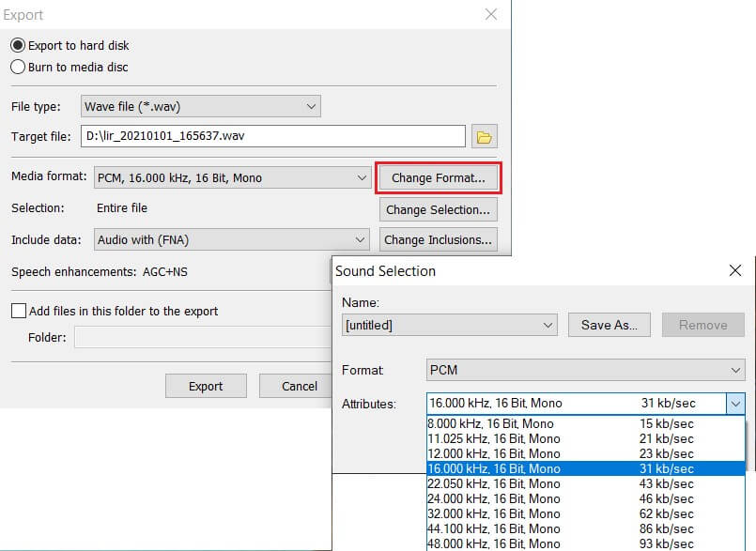Cancel the export dialog

click(298, 386)
